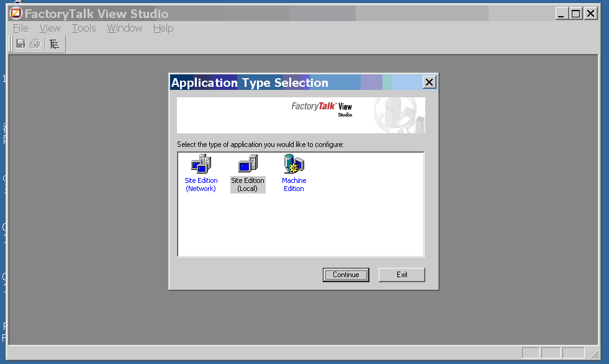Click the Print toolbar icon
Image resolution: width=609 pixels, height=364 pixels.
[x=35, y=44]
